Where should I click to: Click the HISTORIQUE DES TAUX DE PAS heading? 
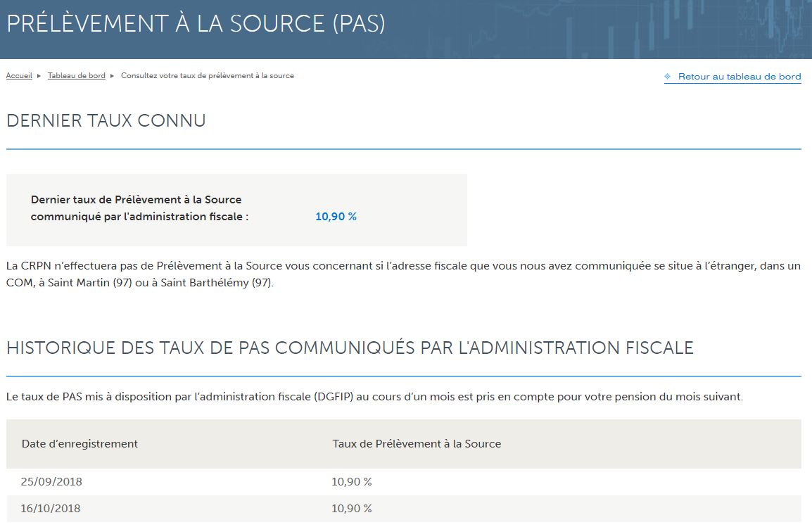350,348
